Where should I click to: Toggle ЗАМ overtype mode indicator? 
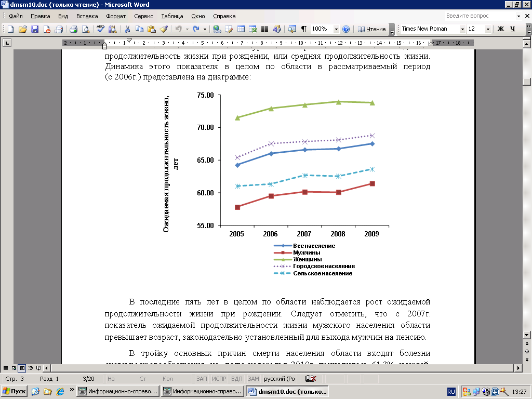coord(254,379)
